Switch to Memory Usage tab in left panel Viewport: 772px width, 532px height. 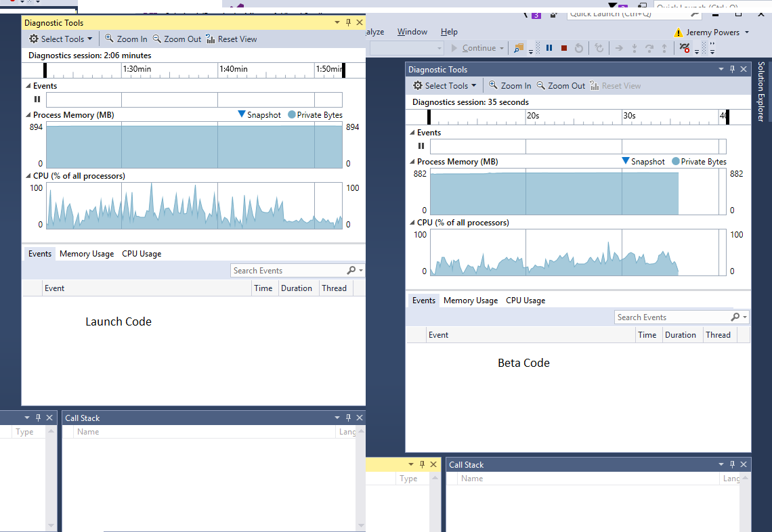tap(87, 254)
